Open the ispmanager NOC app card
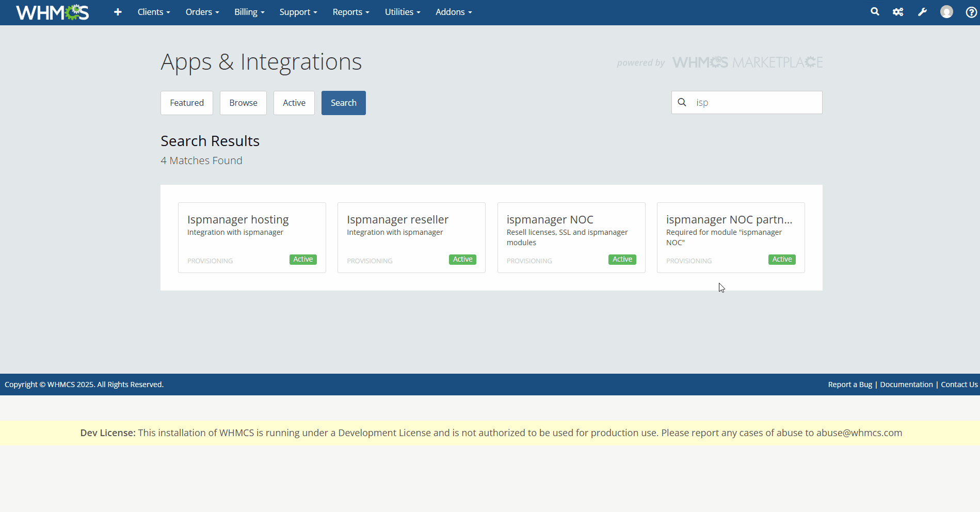The width and height of the screenshot is (980, 512). point(571,237)
